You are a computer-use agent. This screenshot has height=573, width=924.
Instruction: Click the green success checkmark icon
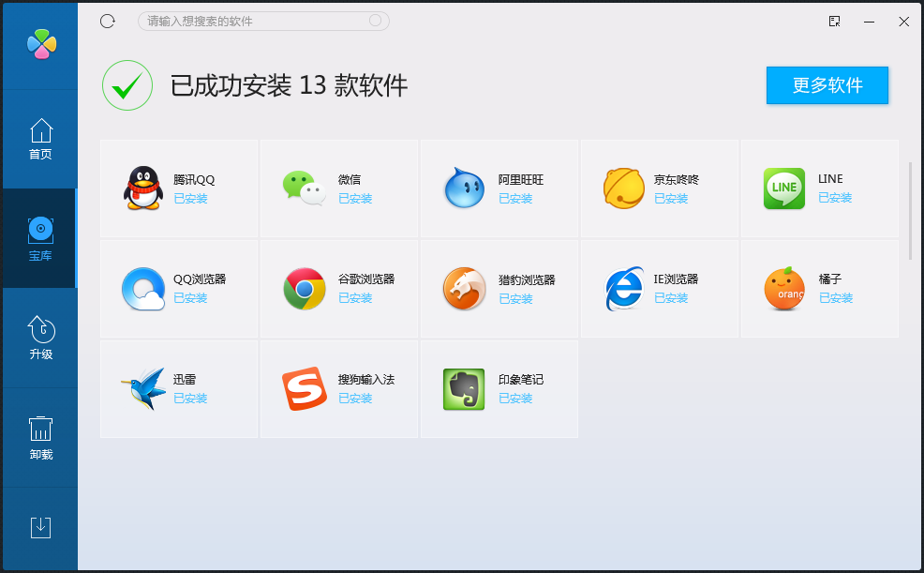pyautogui.click(x=127, y=85)
